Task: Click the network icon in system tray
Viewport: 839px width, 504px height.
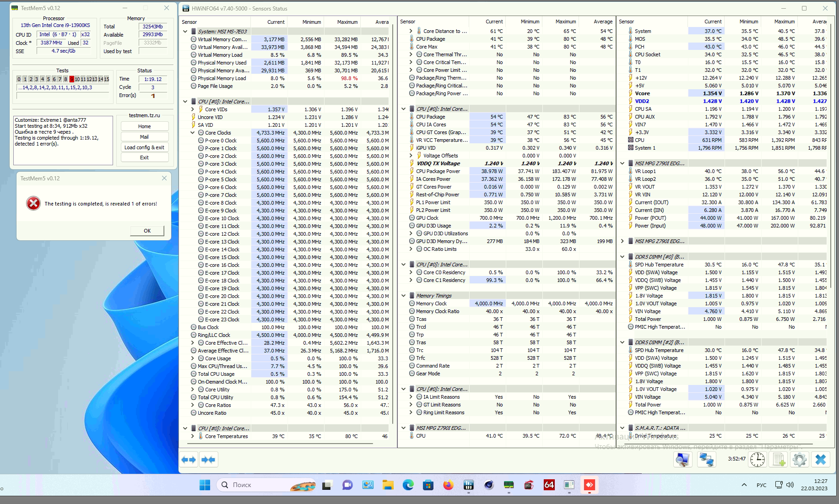Action: (779, 485)
